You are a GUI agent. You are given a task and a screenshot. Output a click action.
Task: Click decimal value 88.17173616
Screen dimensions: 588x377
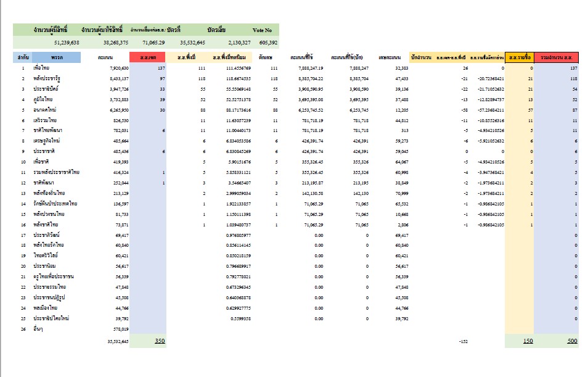pyautogui.click(x=238, y=110)
